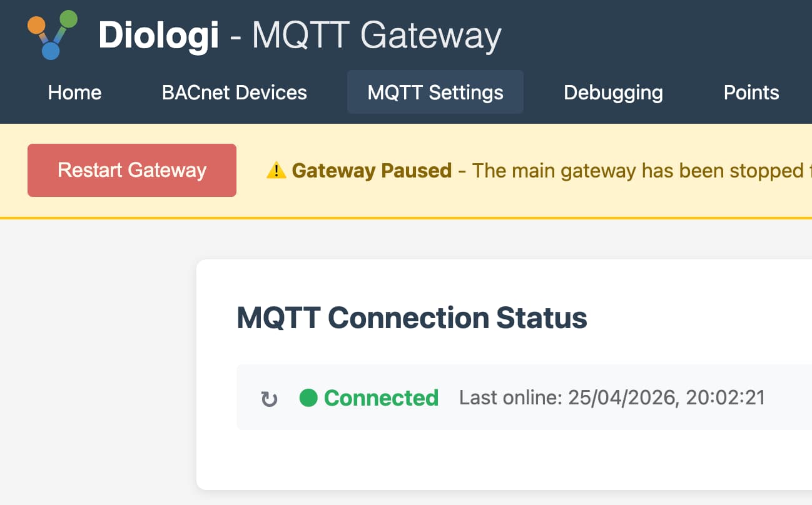Switch to the Home tab
812x505 pixels.
tap(74, 92)
